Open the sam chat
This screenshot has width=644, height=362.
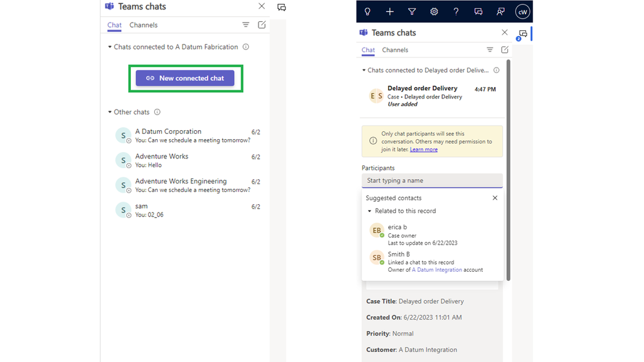point(188,210)
